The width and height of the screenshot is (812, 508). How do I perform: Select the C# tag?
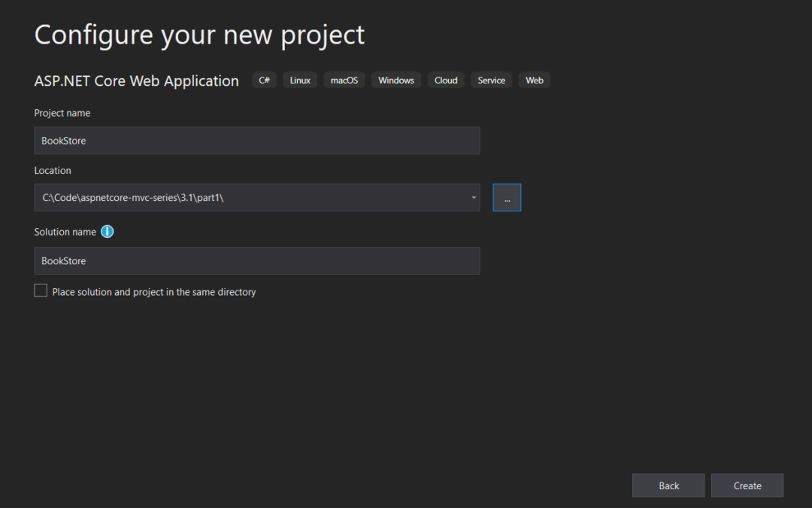click(264, 81)
